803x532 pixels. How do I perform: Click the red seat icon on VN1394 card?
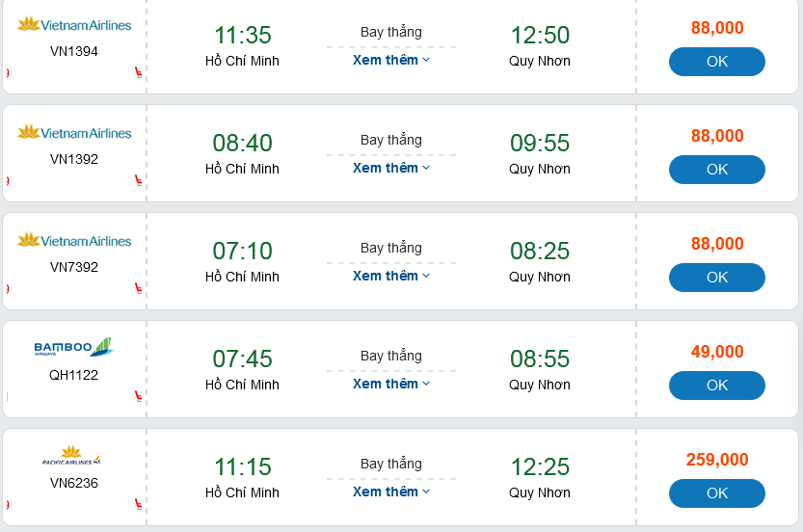(139, 72)
